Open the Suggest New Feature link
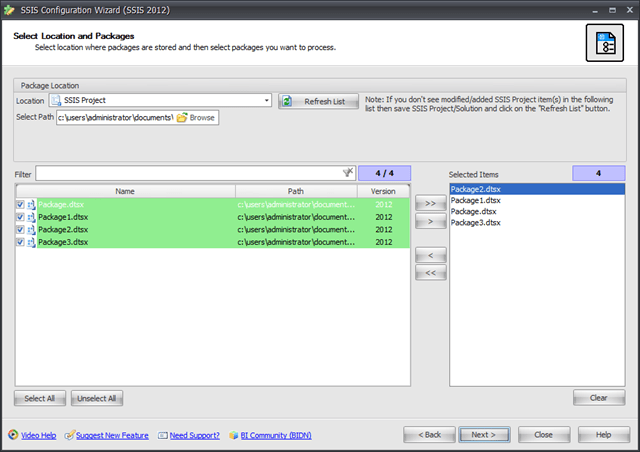The image size is (640, 452). pyautogui.click(x=112, y=435)
